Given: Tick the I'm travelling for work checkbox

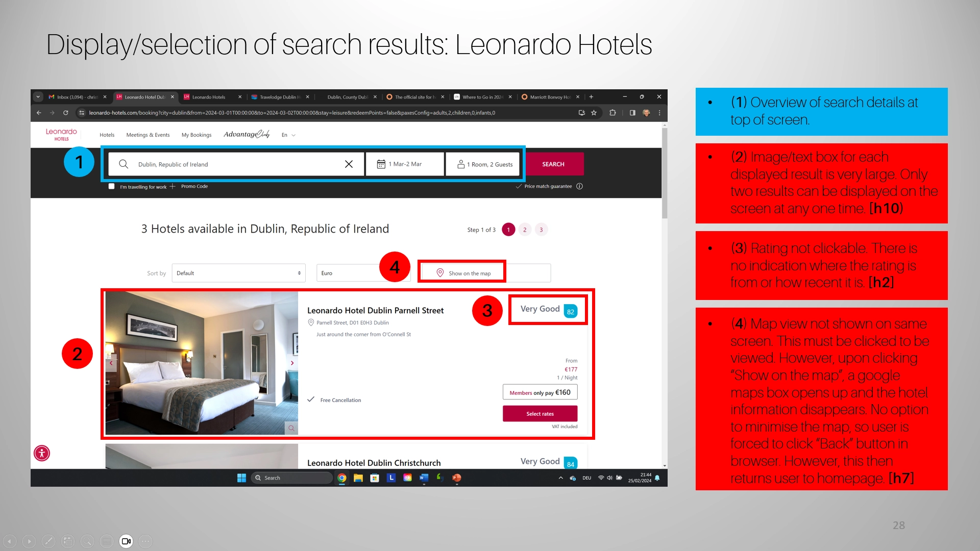Looking at the screenshot, I should (x=111, y=186).
